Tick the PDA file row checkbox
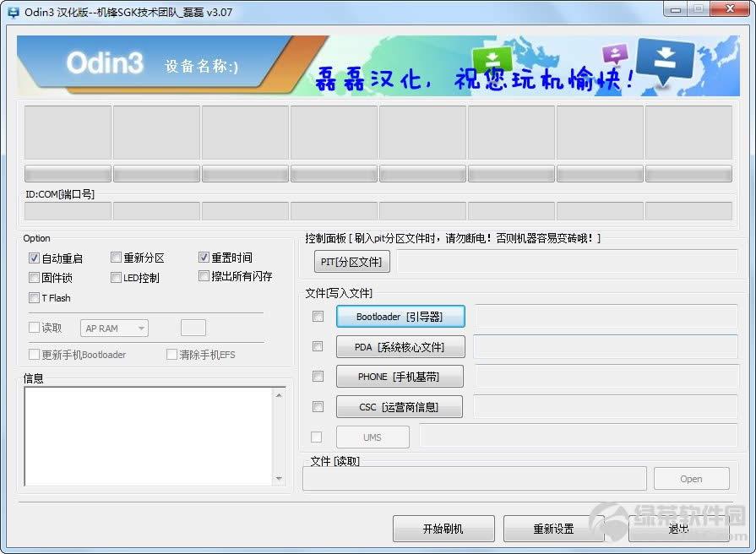 coord(318,346)
